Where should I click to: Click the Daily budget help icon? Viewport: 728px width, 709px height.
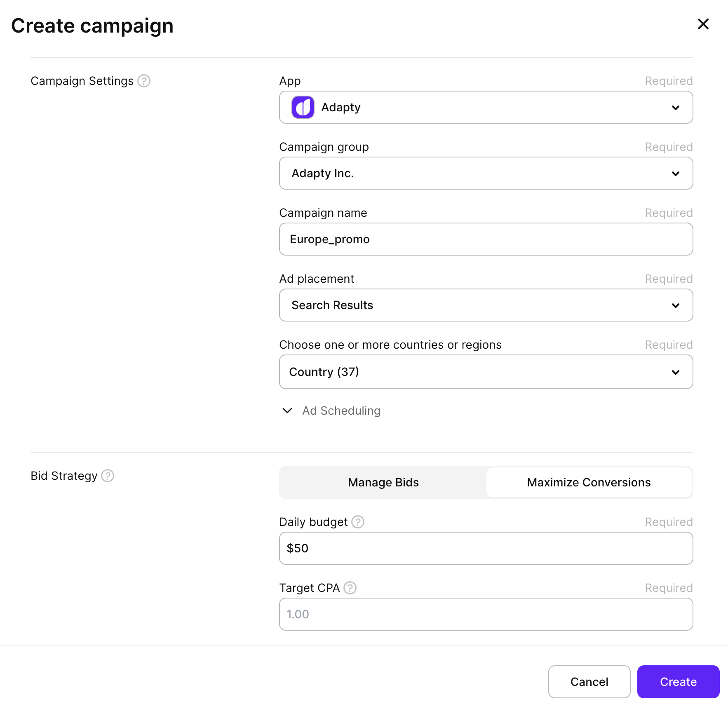click(358, 522)
